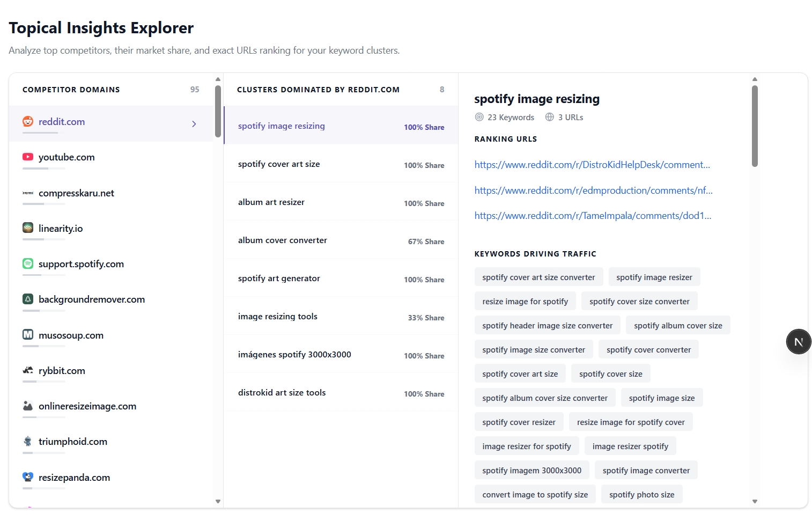Click the support.spotify.com favicon icon

(x=28, y=264)
